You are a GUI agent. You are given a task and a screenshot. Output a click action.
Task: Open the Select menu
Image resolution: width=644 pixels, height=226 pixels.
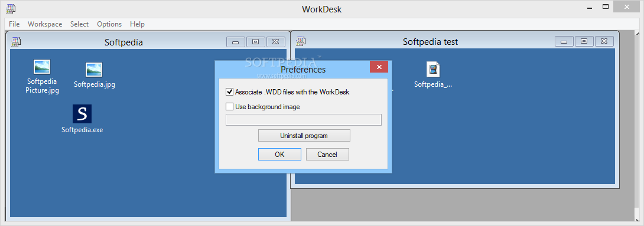[79, 24]
